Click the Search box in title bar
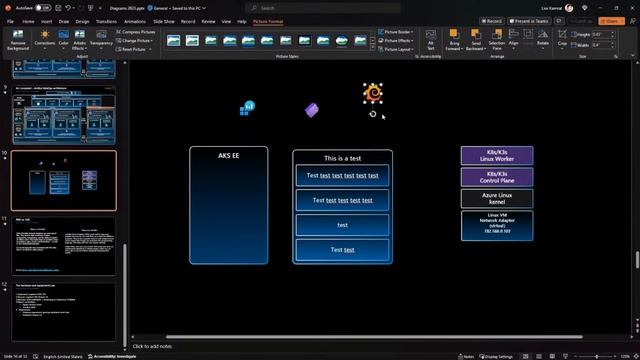The height and width of the screenshot is (360, 640). click(322, 8)
